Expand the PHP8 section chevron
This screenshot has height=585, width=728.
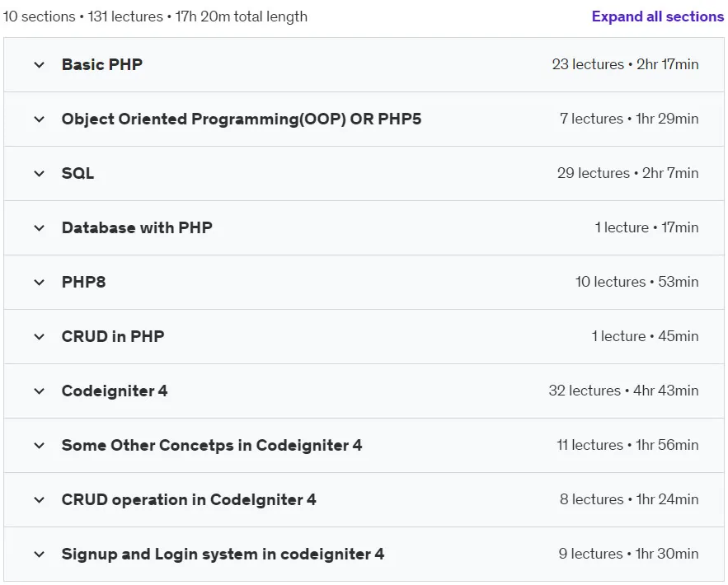point(40,282)
